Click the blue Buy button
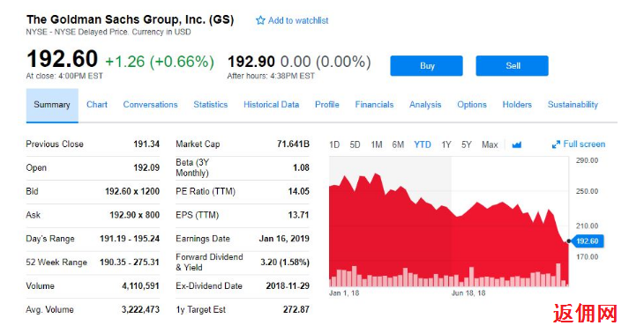The image size is (644, 333). pyautogui.click(x=427, y=66)
